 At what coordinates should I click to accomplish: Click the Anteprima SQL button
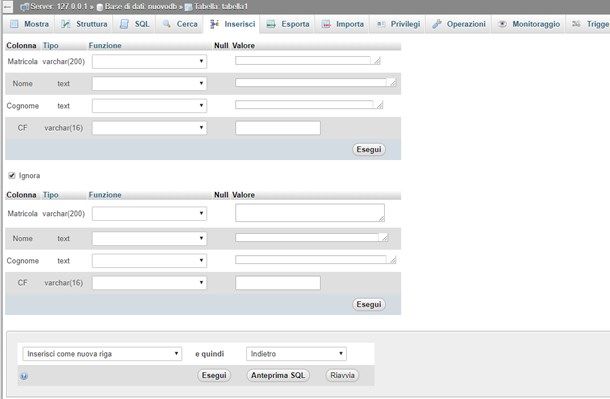tap(278, 375)
